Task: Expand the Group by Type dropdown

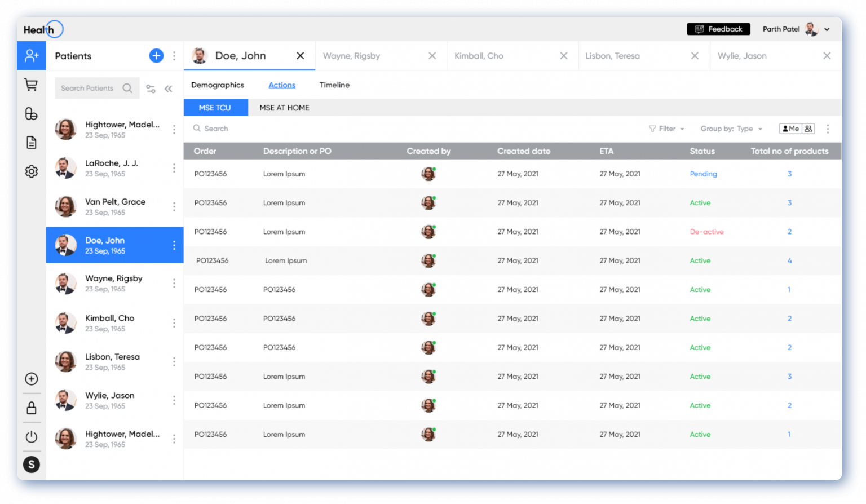Action: [x=731, y=129]
